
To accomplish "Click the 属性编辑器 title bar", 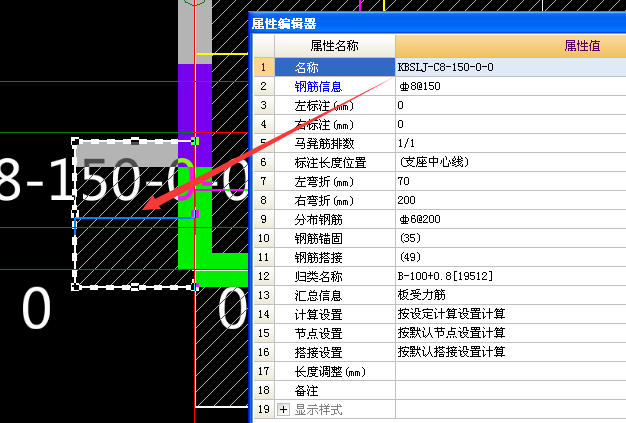I will tap(438, 24).
